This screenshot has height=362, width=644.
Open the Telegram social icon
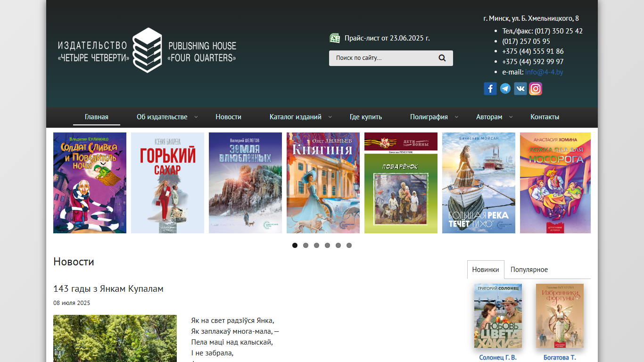pyautogui.click(x=505, y=89)
